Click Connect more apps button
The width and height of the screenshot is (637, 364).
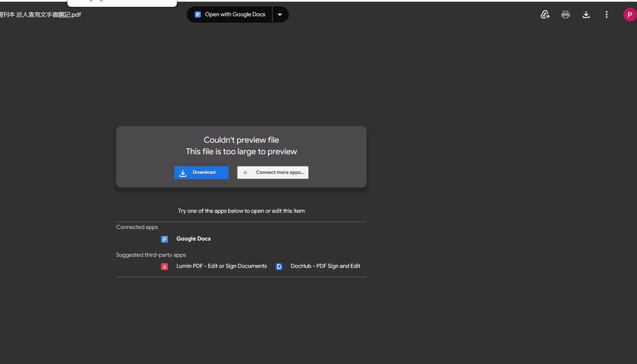coord(273,173)
